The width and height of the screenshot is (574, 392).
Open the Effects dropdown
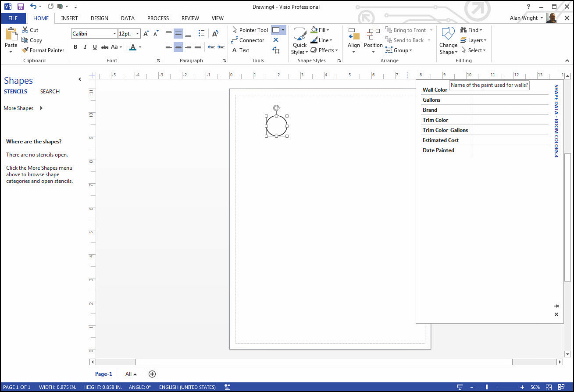pos(324,50)
